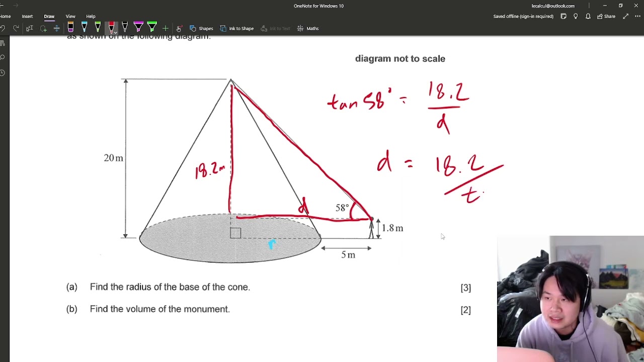Viewport: 644px width, 362px height.
Task: Click the 'diagram not to scale' text
Action: (400, 59)
